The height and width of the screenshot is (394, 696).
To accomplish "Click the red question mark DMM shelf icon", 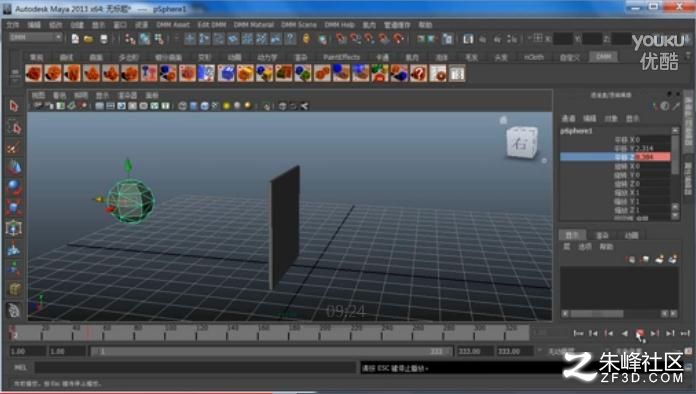I will [x=418, y=74].
